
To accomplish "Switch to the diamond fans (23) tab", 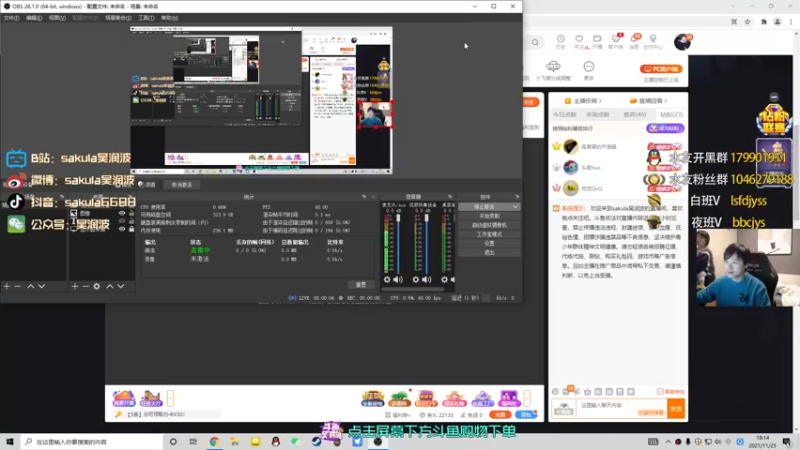I will 671,115.
